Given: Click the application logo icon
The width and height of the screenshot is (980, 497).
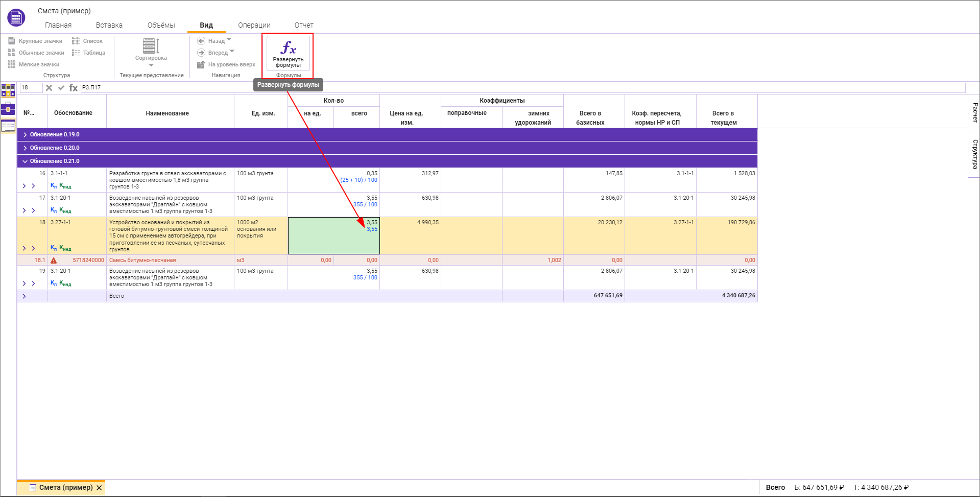Looking at the screenshot, I should [16, 18].
